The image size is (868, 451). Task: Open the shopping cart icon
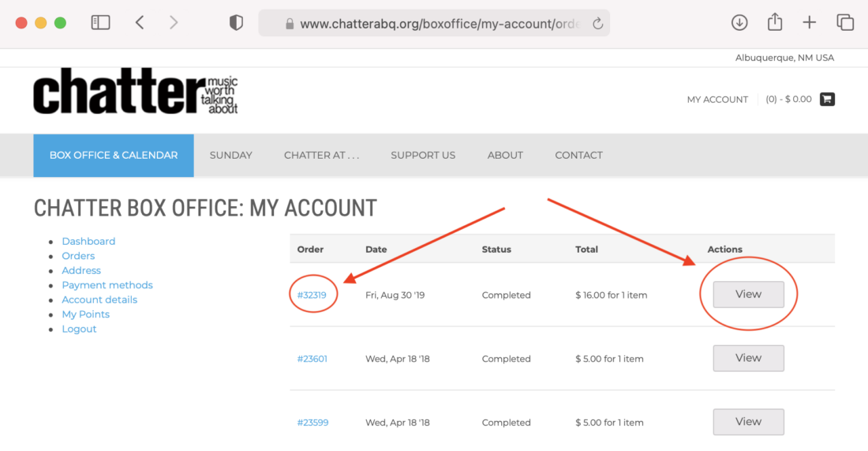click(x=827, y=100)
